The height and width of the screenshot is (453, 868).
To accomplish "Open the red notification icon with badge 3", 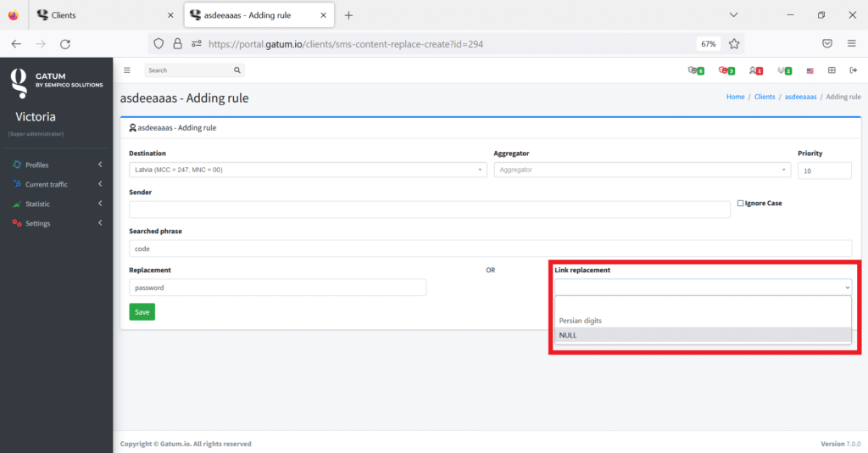I will click(x=726, y=70).
